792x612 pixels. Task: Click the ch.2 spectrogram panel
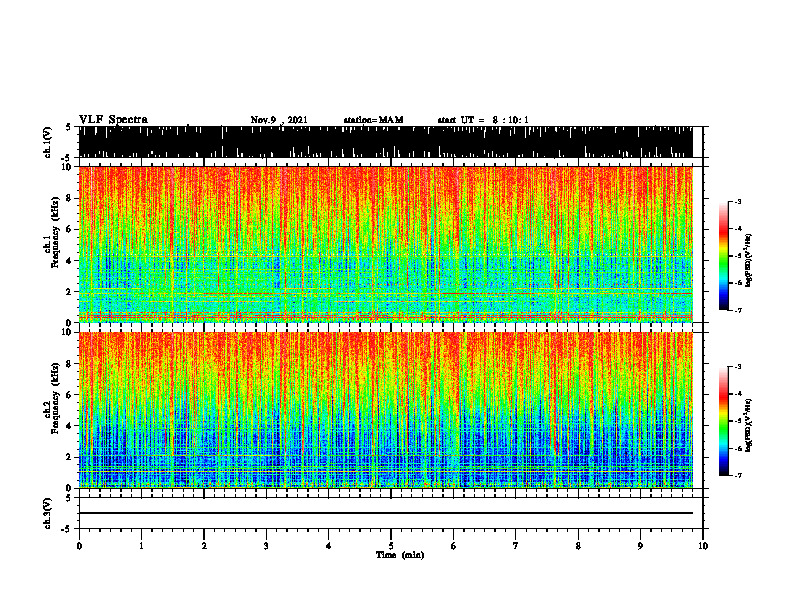(386, 410)
